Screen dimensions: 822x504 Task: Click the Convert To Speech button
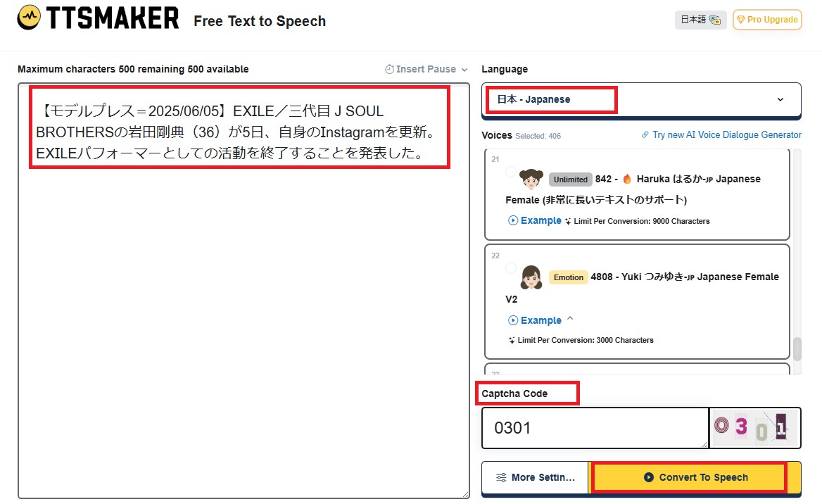695,478
